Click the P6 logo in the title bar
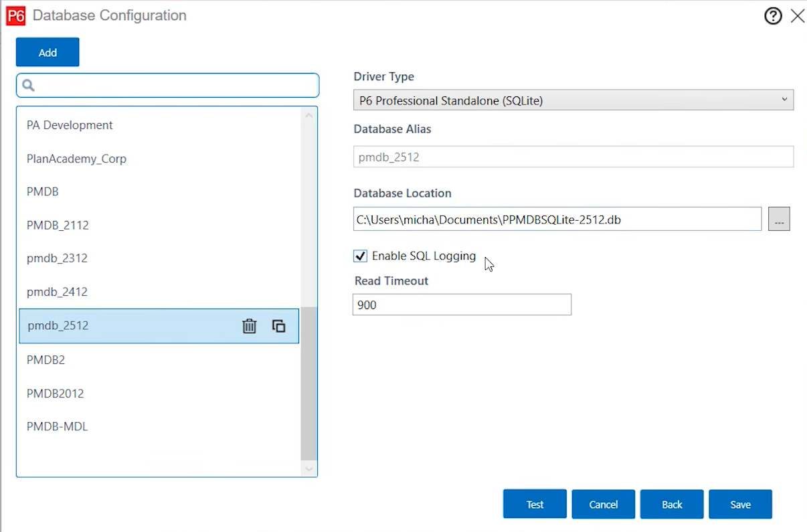Image resolution: width=807 pixels, height=532 pixels. [x=15, y=15]
